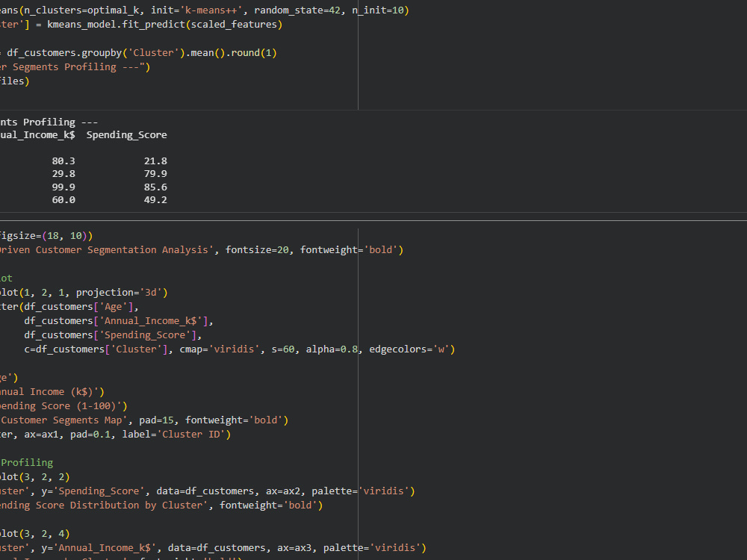The width and height of the screenshot is (747, 560).
Task: Click the 85.6 spending score value
Action: [x=155, y=187]
